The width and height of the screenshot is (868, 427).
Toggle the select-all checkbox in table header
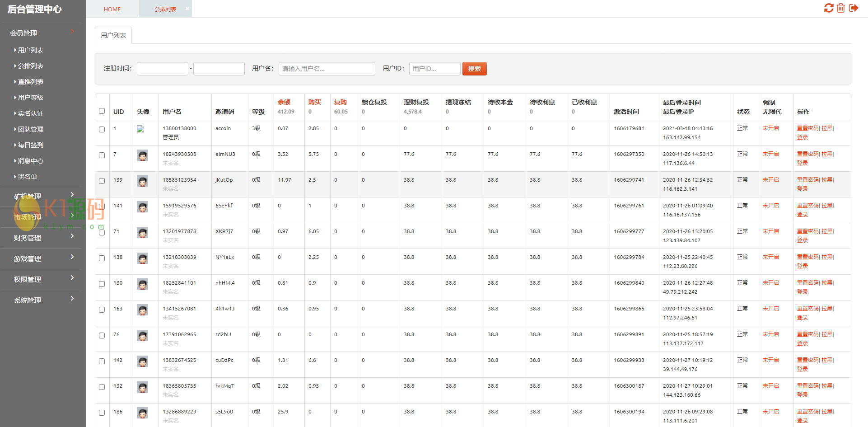(x=102, y=111)
